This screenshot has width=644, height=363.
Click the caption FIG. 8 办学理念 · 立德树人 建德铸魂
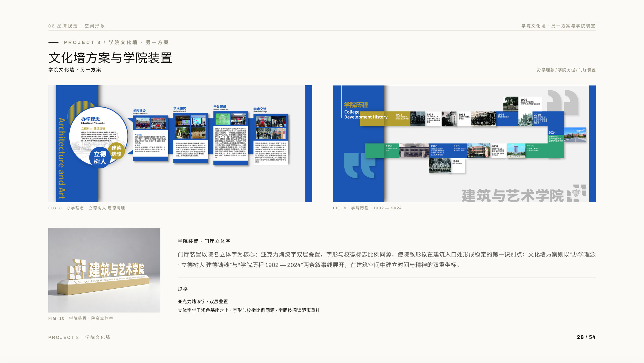point(87,208)
